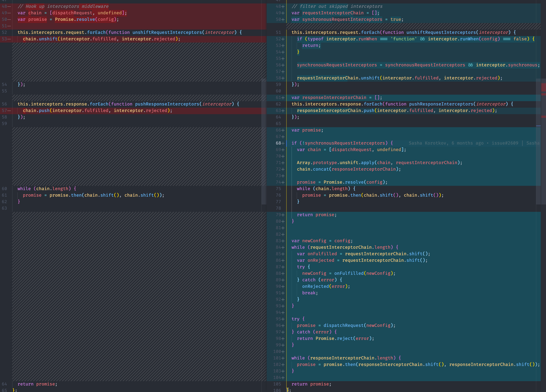Click the plus marker on added line 84
The image size is (546, 392).
coord(283,247)
